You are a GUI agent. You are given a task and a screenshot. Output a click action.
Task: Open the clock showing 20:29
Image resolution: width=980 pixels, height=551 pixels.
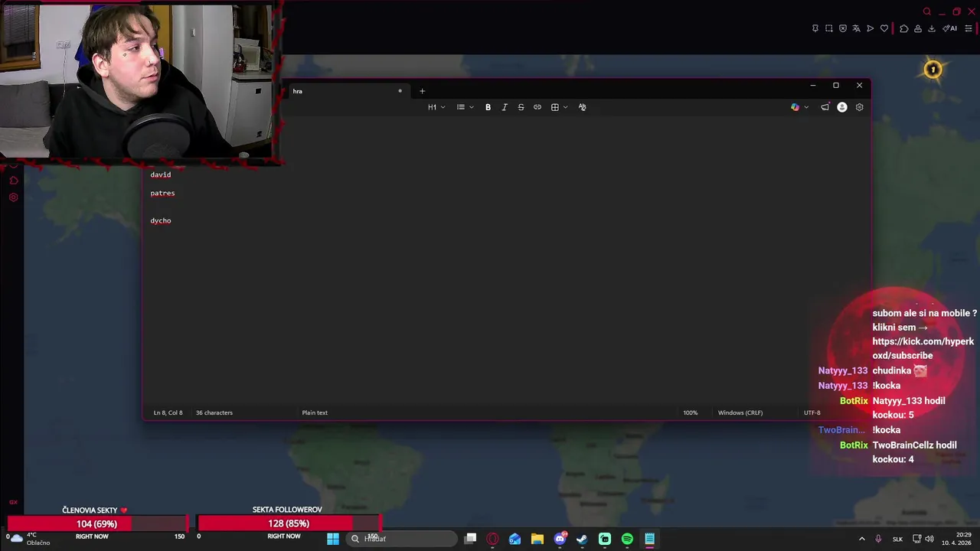tap(956, 539)
